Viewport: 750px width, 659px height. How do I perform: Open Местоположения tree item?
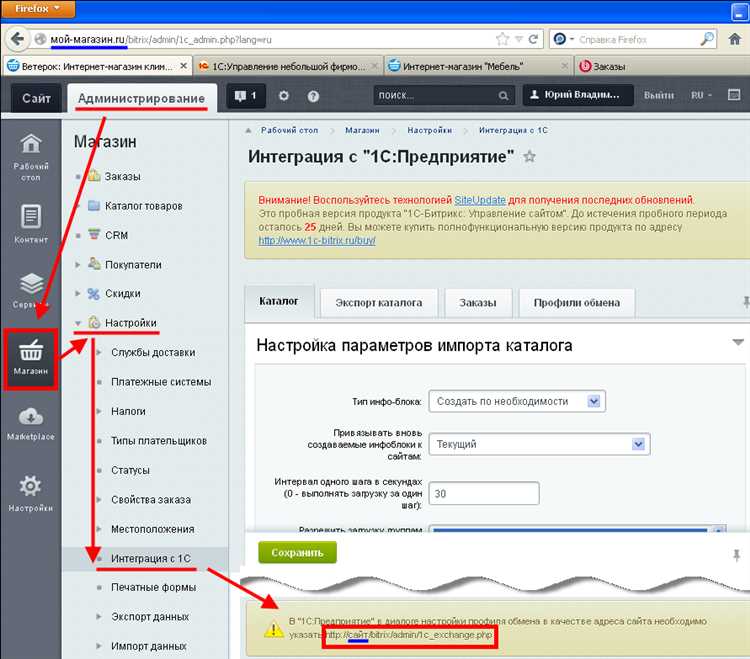153,529
